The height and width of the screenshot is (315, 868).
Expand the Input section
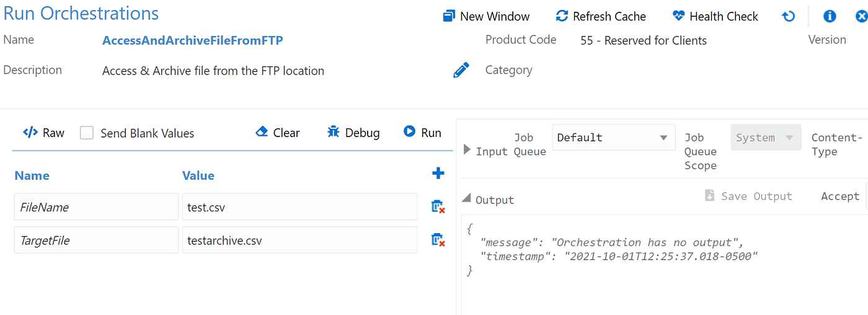[x=467, y=149]
